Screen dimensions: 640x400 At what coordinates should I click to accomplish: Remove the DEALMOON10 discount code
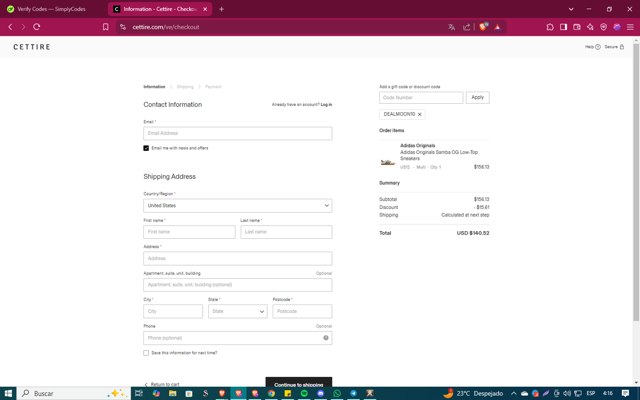click(x=419, y=114)
